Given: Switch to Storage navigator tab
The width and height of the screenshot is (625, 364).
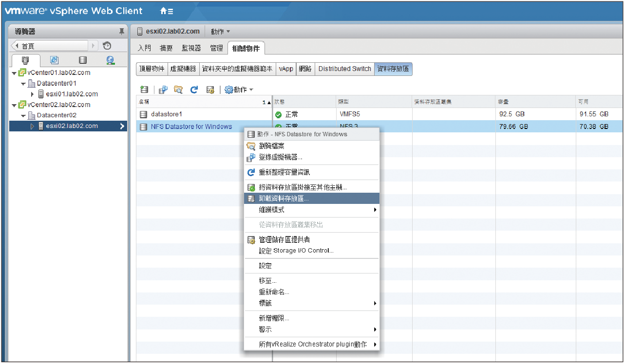Looking at the screenshot, I should 82,60.
